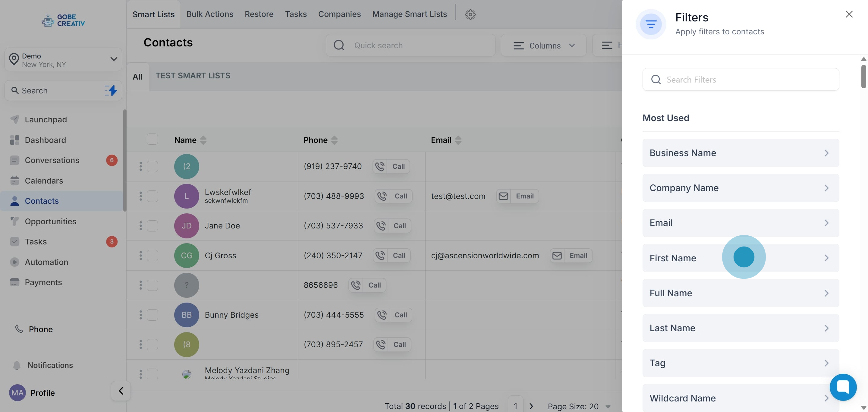Click the Launchpad rocket icon in sidebar
Screen dimensions: 868x412
click(x=14, y=119)
